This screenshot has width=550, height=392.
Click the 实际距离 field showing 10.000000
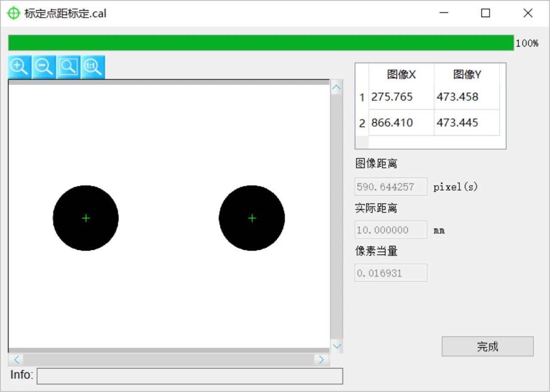(391, 230)
